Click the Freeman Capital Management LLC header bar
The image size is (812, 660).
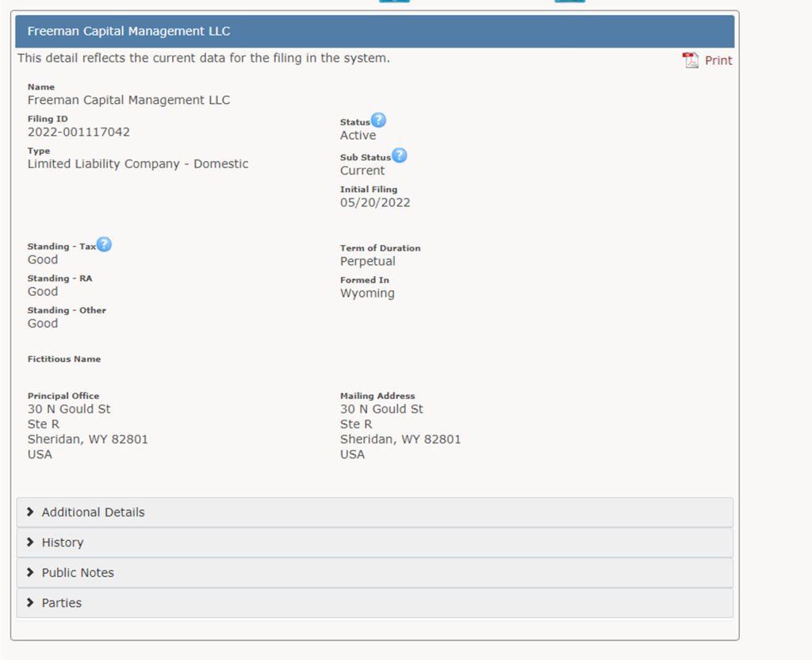(374, 32)
